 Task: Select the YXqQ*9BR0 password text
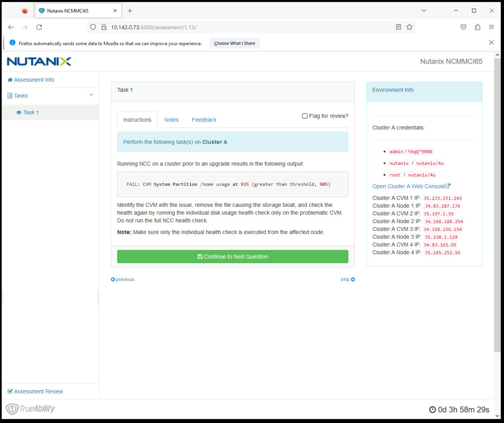420,152
